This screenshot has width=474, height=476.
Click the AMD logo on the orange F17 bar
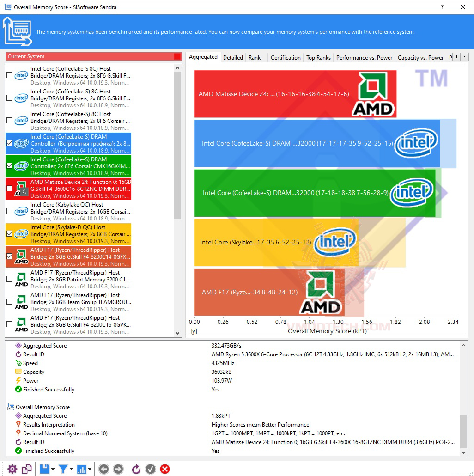click(x=321, y=292)
